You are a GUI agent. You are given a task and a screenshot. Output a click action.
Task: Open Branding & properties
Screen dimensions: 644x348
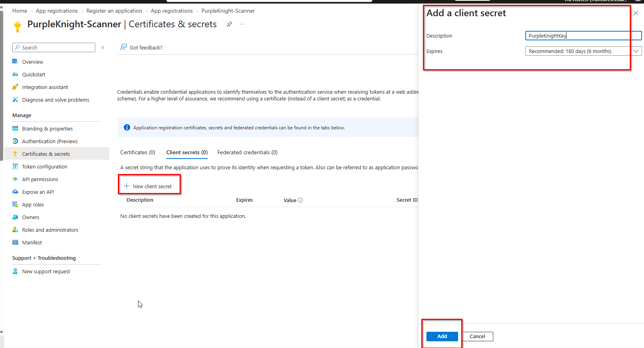tap(47, 129)
